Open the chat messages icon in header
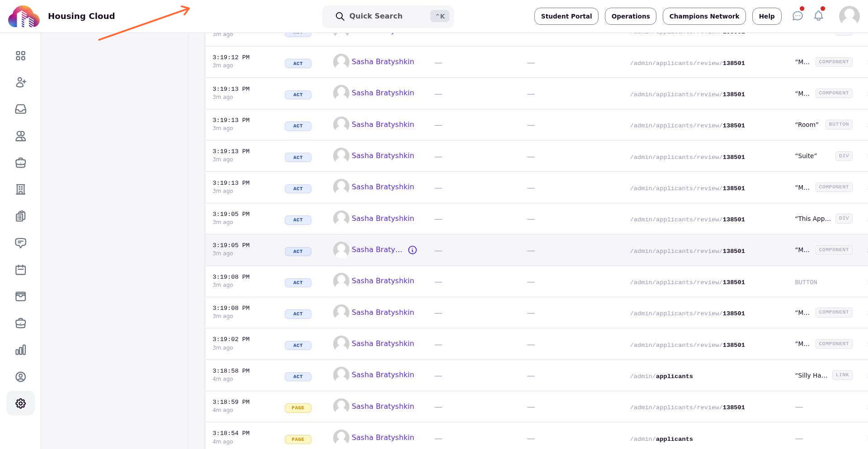 click(797, 16)
